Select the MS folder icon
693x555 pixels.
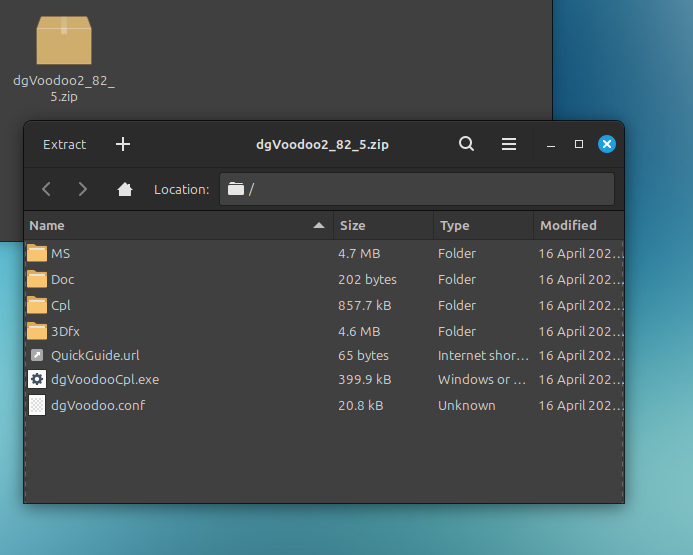click(x=37, y=254)
